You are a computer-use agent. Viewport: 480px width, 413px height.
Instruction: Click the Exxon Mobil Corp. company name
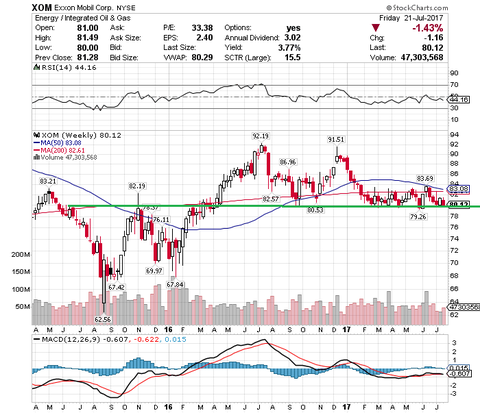pyautogui.click(x=84, y=7)
